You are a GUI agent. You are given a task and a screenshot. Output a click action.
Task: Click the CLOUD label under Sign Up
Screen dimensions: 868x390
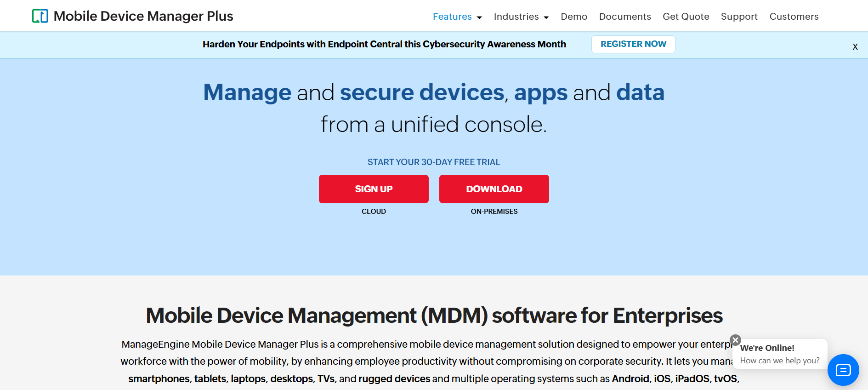374,212
